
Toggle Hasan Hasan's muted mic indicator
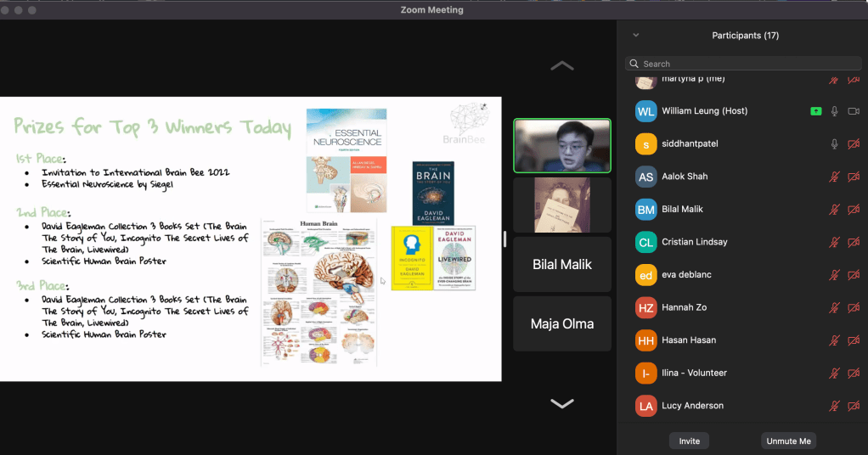pyautogui.click(x=835, y=340)
